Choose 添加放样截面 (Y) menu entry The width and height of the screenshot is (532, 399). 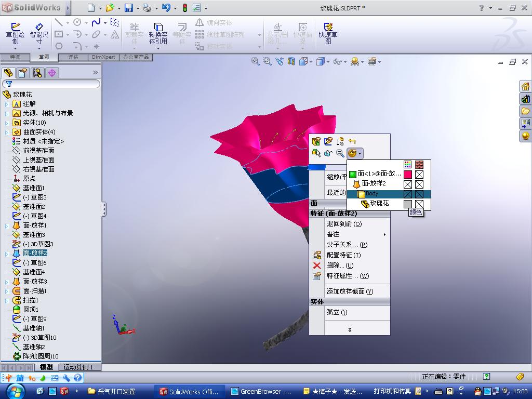350,291
